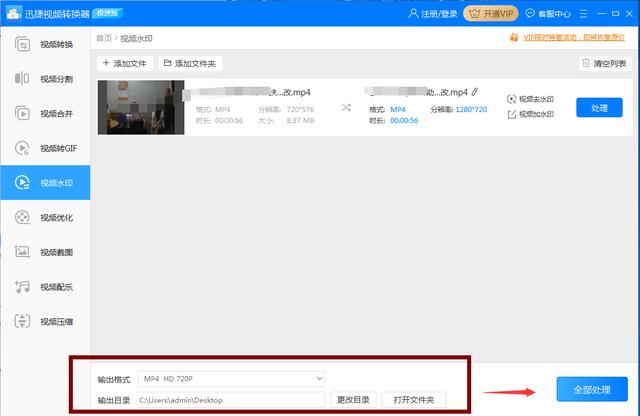Choose 视频加水印 for the video
Image resolution: width=640 pixels, height=416 pixels.
click(x=530, y=114)
